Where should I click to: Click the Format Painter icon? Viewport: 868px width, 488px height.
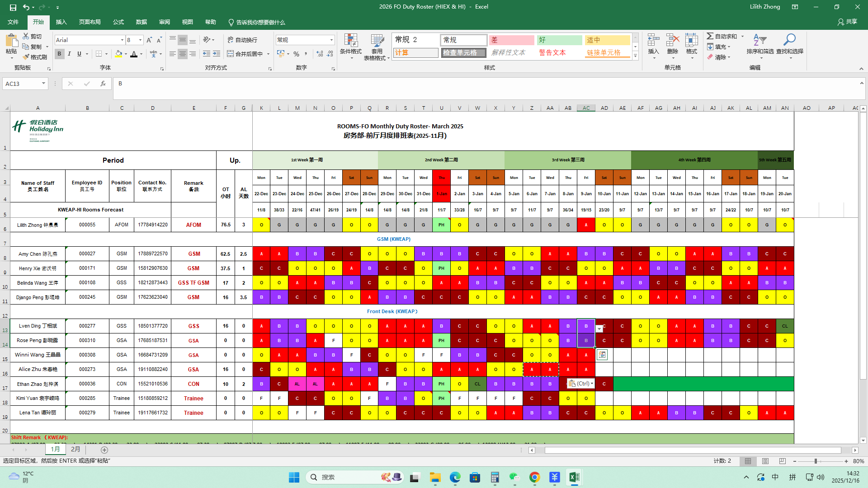[x=26, y=57]
